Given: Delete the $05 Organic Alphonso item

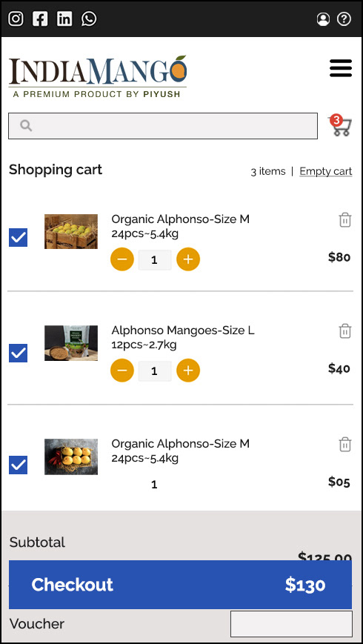Looking at the screenshot, I should point(345,444).
